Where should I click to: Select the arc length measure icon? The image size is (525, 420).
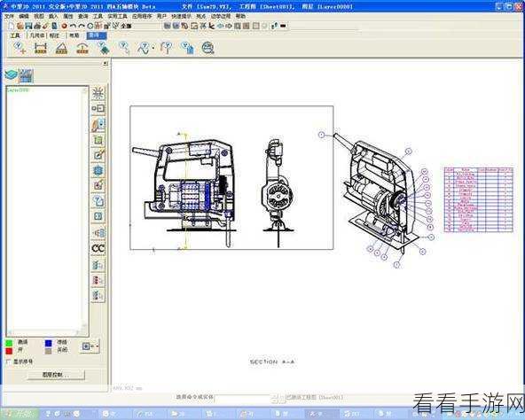point(82,48)
